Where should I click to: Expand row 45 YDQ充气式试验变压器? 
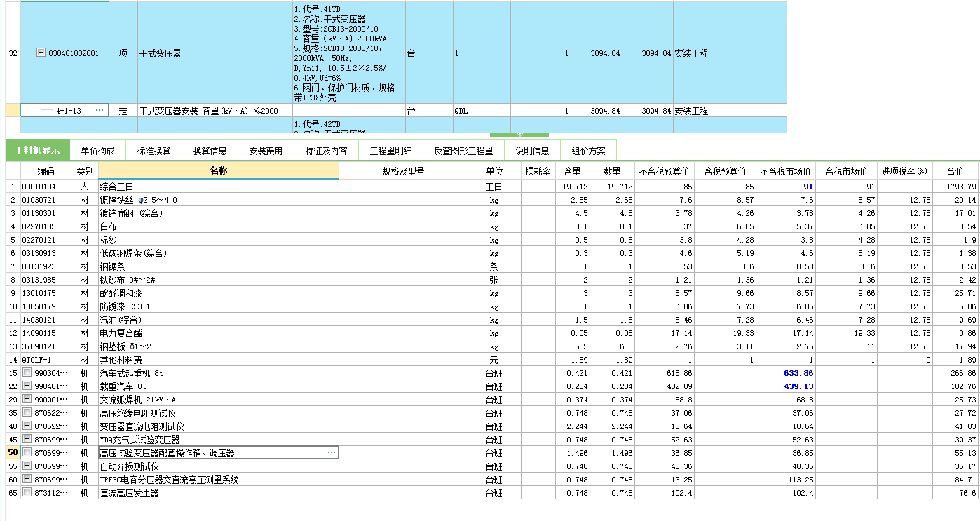pyautogui.click(x=27, y=440)
